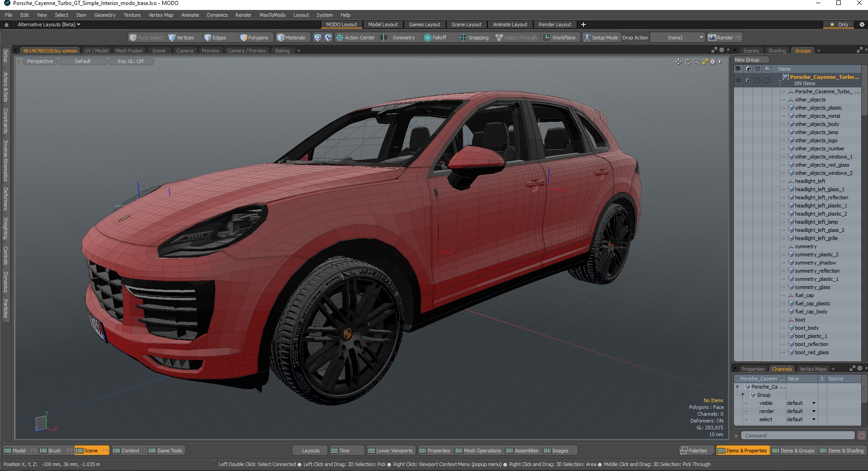Screen dimensions: 868x471
Task: Open viewport settings gear icon
Action: click(x=713, y=62)
